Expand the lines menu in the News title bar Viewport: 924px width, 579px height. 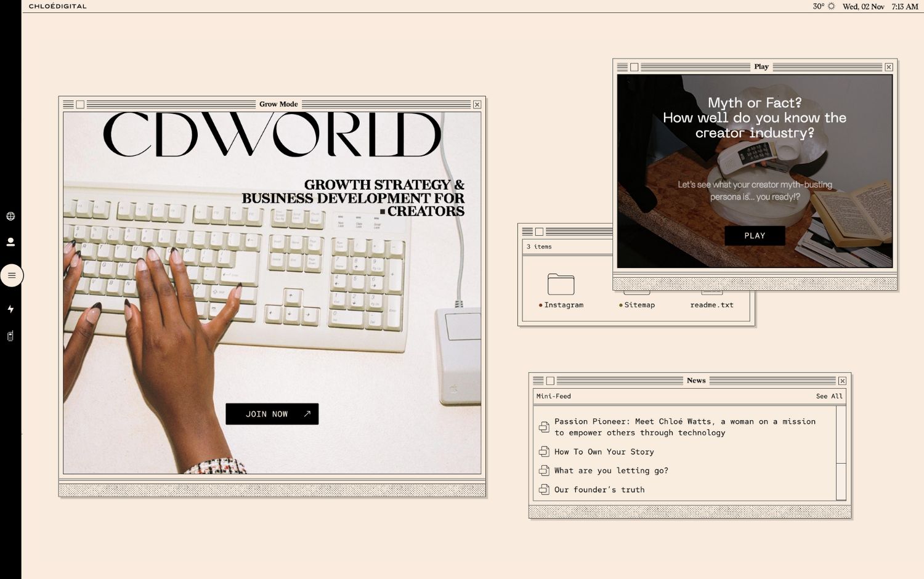click(x=538, y=381)
